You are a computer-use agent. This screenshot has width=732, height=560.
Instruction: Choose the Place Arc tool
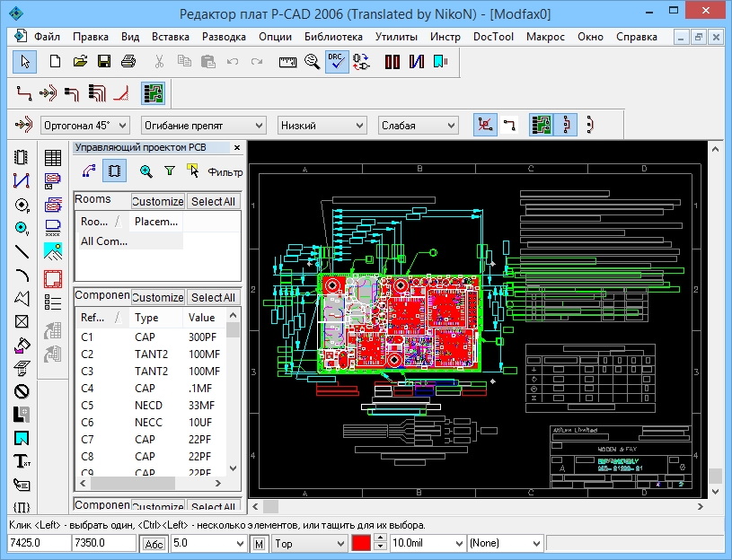click(x=22, y=275)
